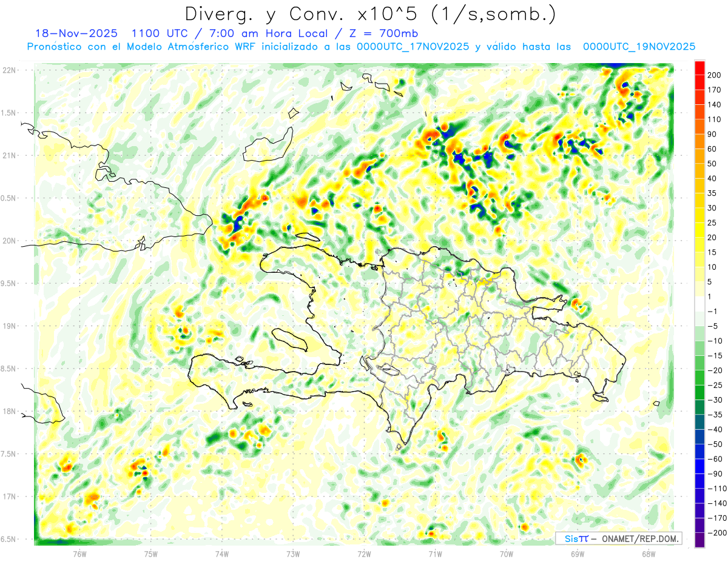
Task: Click the white colorbar segment between 1 and -1
Action: click(699, 304)
